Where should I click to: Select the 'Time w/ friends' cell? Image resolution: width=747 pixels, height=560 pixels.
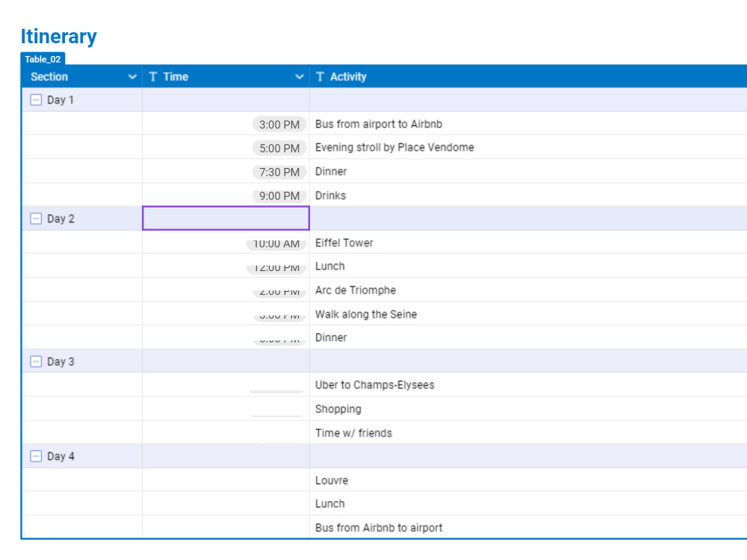528,432
